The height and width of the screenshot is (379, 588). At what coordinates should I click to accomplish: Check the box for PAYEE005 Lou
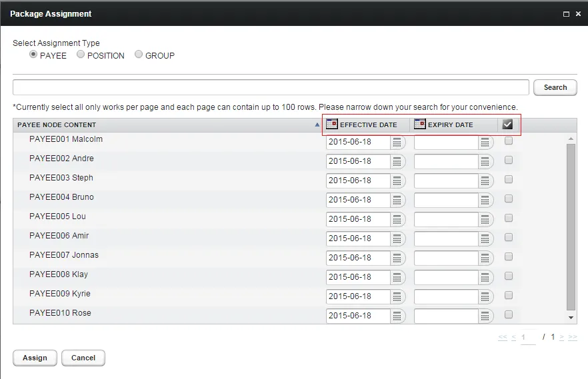point(509,218)
